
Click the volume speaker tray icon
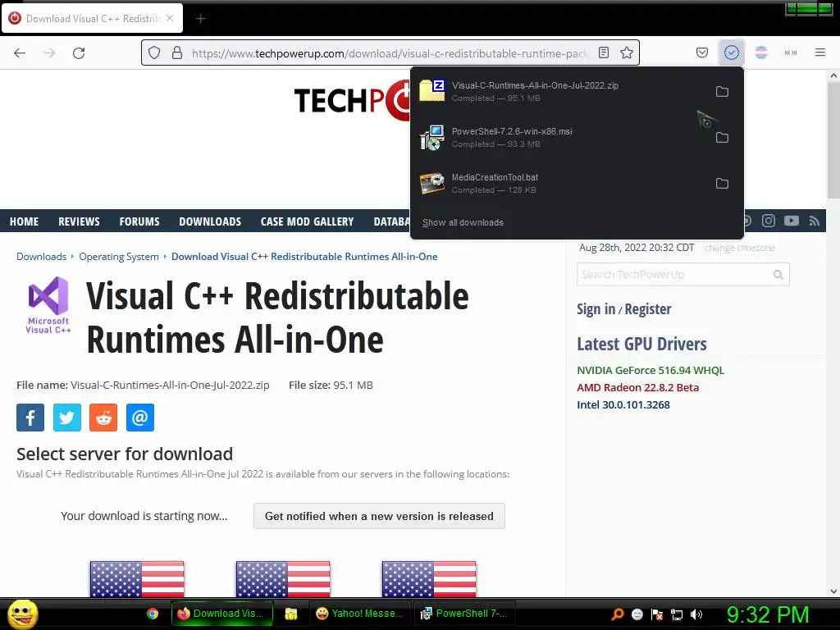pos(696,614)
